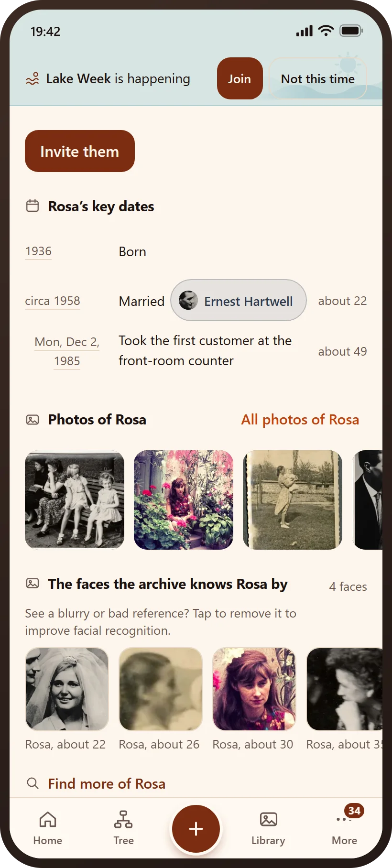Click the 34 notification badge
392x868 pixels.
[x=354, y=811]
